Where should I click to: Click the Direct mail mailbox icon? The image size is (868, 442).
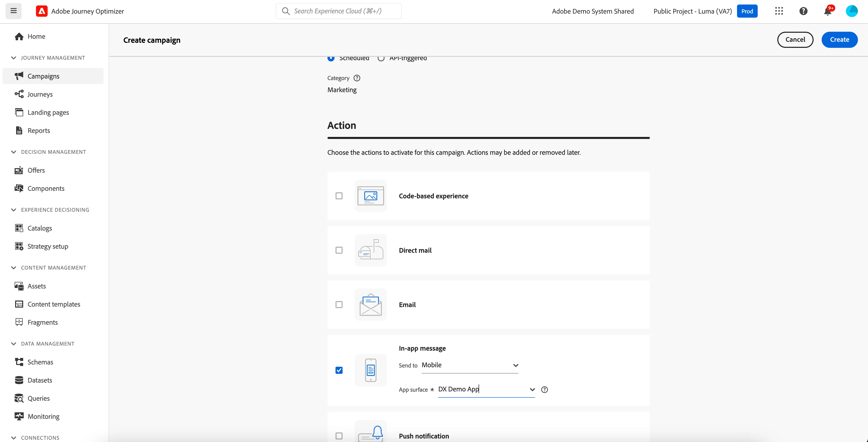click(371, 250)
